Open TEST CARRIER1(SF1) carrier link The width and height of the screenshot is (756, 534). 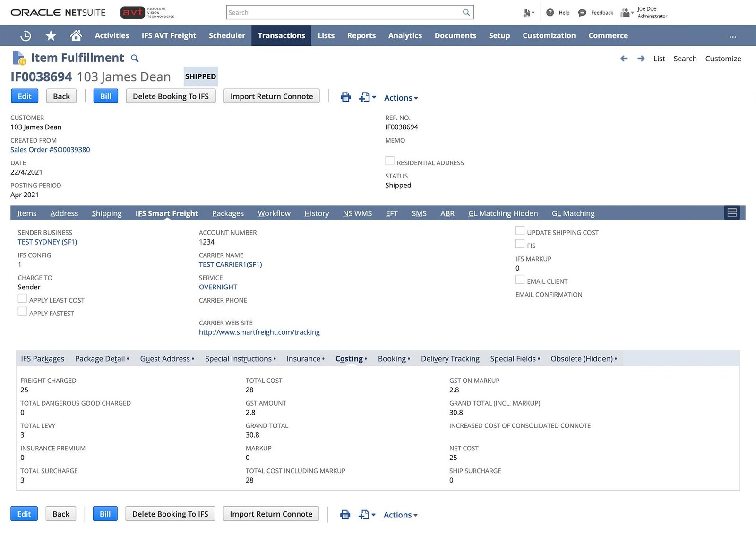230,265
